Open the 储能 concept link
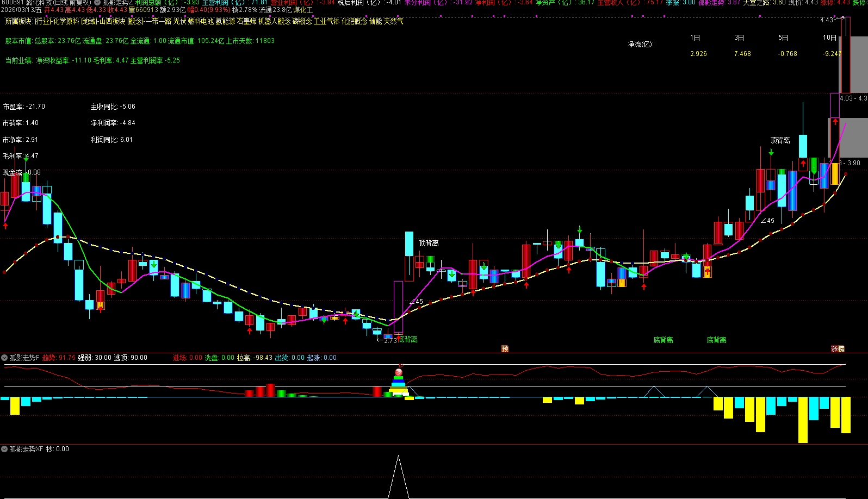 pos(375,21)
